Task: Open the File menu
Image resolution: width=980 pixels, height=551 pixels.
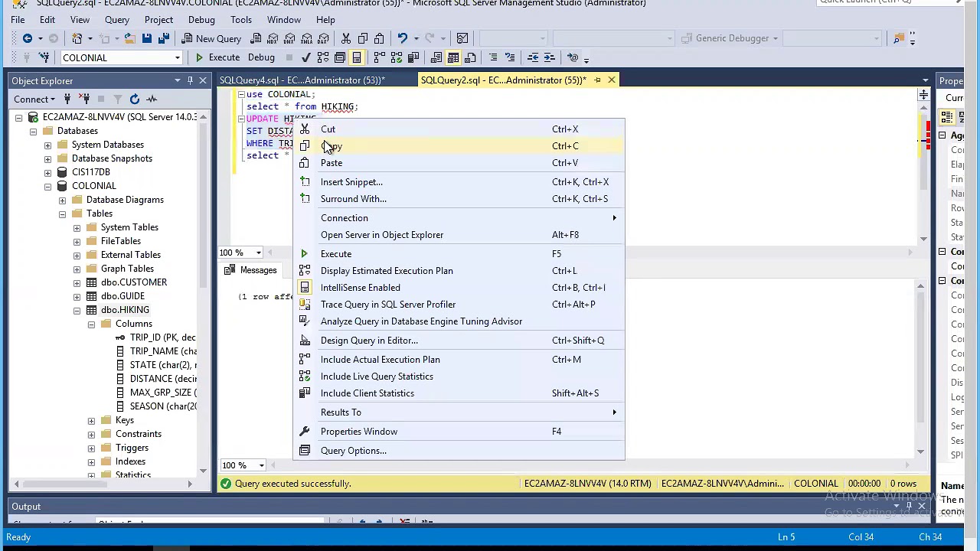Action: pos(17,20)
